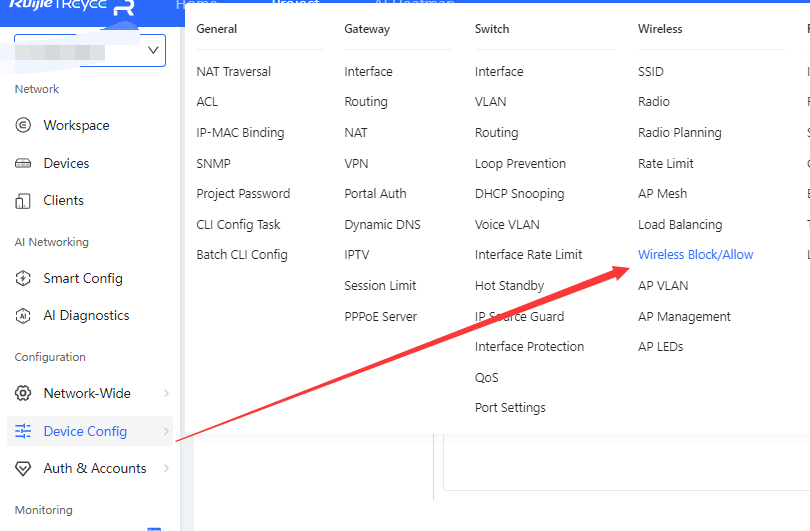The image size is (810, 531).
Task: Open Wireless Block/Allow menu item
Action: 695,255
